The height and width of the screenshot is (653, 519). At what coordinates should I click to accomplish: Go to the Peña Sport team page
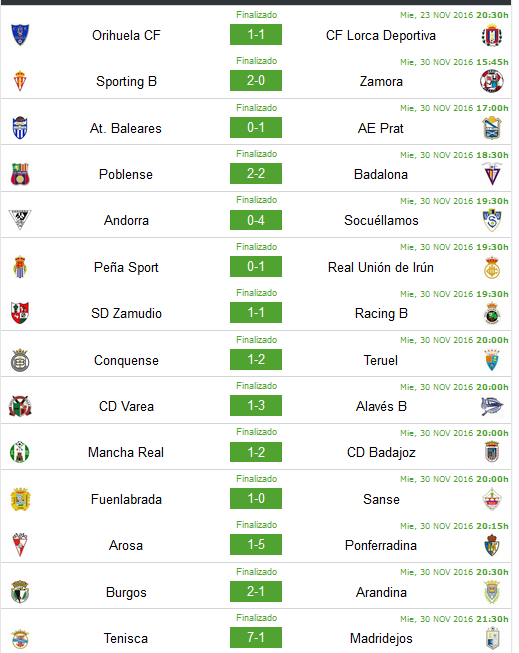pos(126,267)
